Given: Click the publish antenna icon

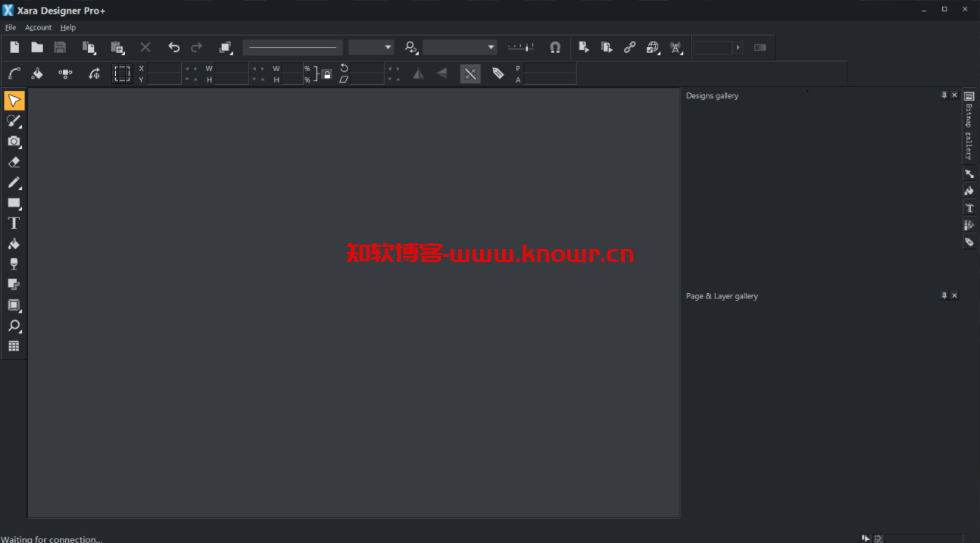Looking at the screenshot, I should [x=676, y=47].
